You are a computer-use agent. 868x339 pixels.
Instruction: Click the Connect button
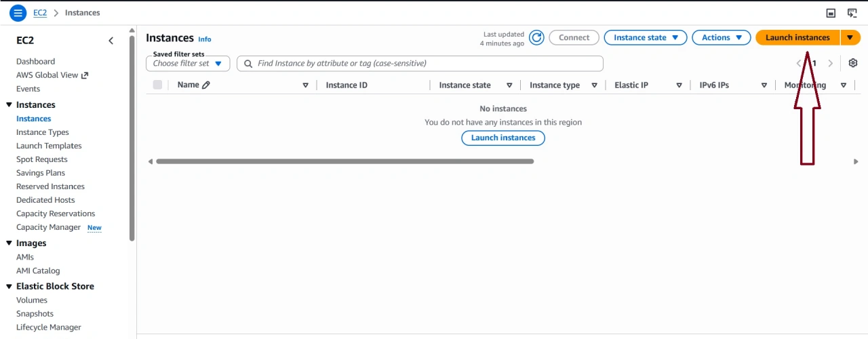click(574, 38)
